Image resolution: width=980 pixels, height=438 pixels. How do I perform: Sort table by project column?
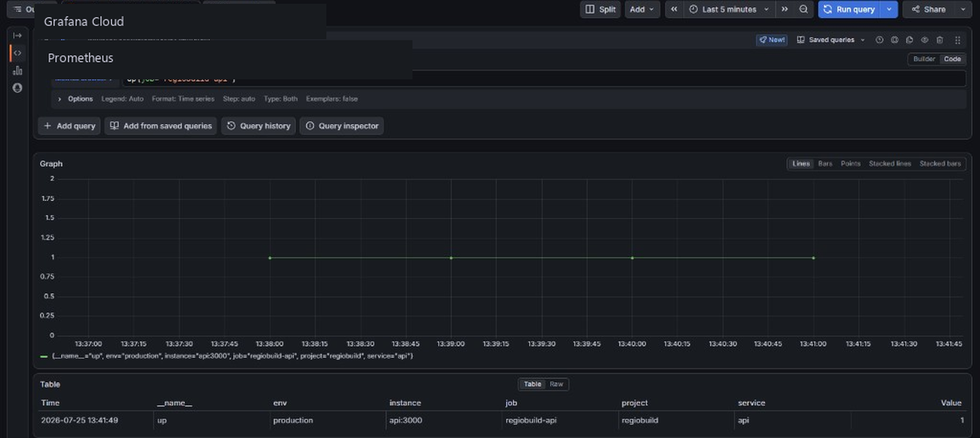[x=635, y=403]
